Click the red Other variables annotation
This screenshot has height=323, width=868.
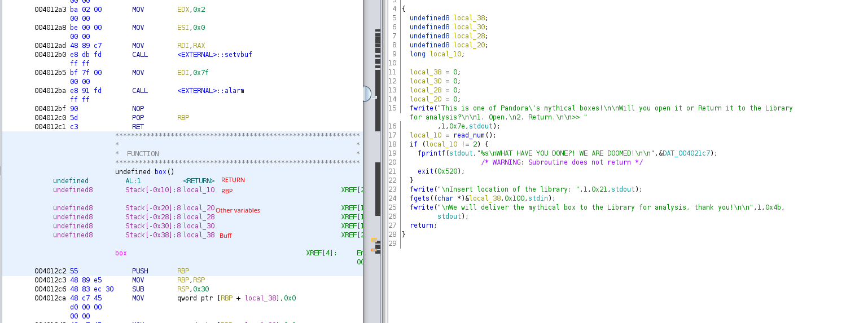[x=238, y=210]
